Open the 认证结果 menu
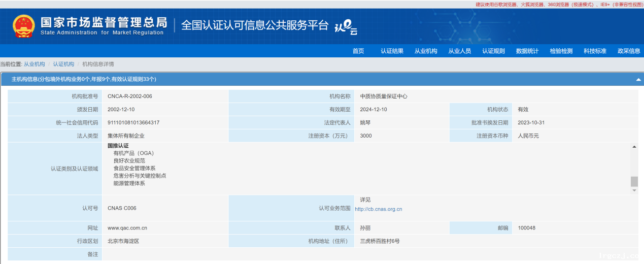 [x=392, y=51]
